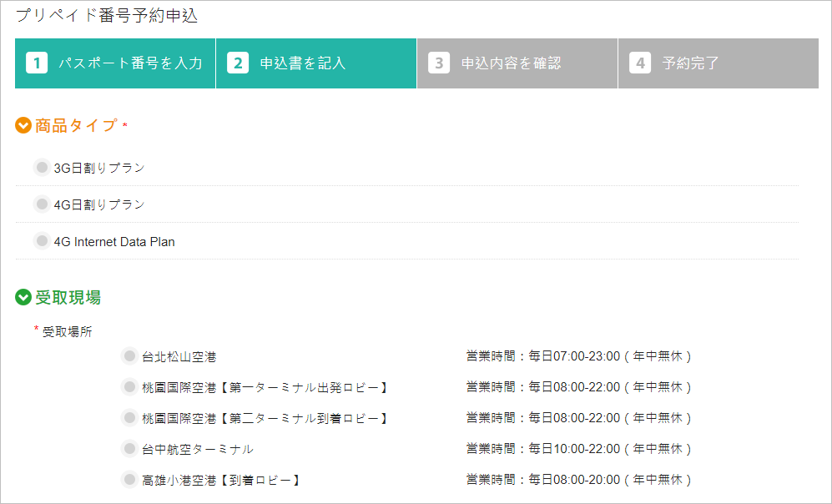
Task: Pick 桃園国際空港 第一ターミナル出発ロビー radio
Action: click(x=129, y=387)
